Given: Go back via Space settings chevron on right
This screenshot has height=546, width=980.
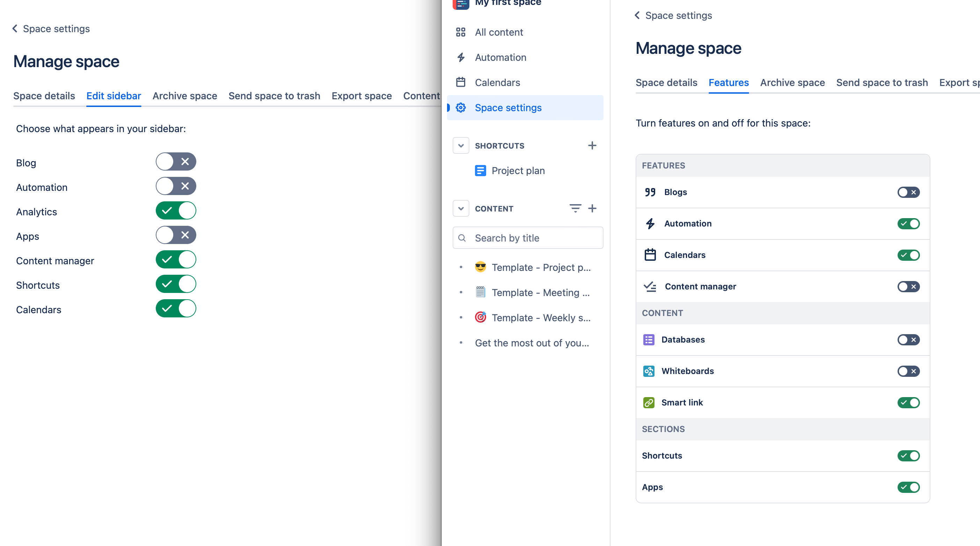Looking at the screenshot, I should tap(637, 15).
